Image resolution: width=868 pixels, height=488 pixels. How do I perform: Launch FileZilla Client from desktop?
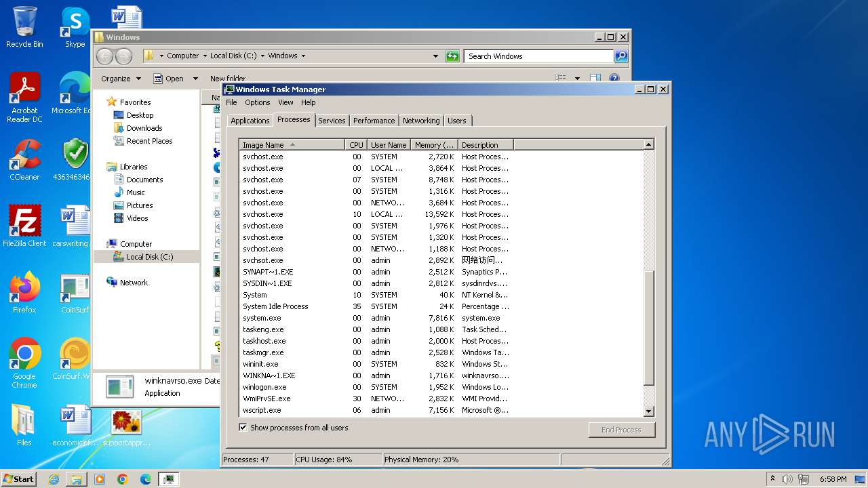(x=24, y=226)
